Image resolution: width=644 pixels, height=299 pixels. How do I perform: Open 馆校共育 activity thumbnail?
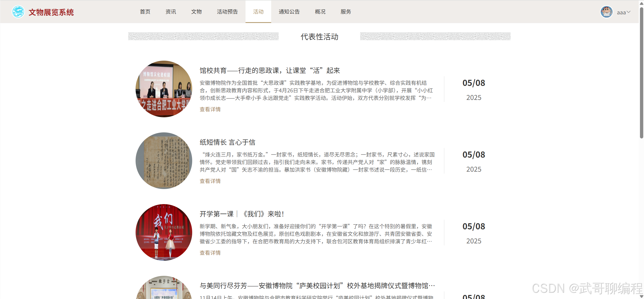pos(164,89)
